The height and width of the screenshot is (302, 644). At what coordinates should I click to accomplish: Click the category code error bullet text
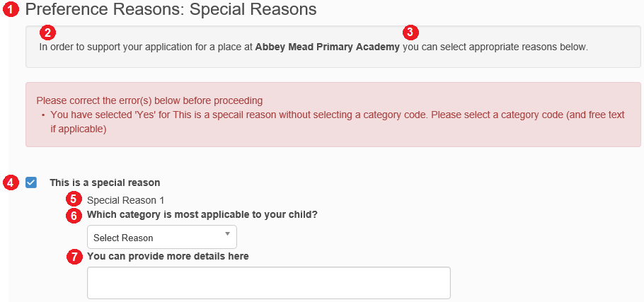[x=337, y=122]
